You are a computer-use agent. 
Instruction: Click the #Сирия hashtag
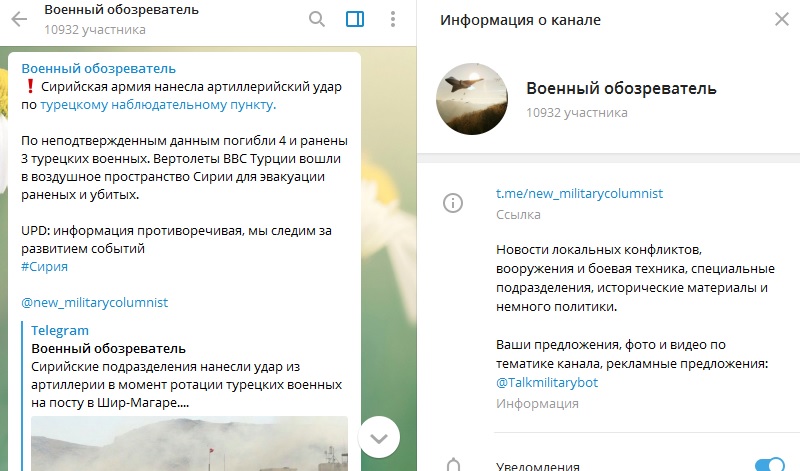44,267
